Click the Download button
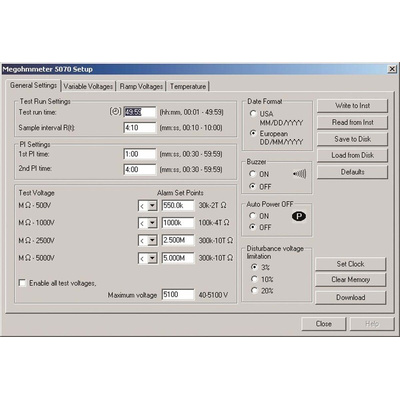 tap(350, 297)
